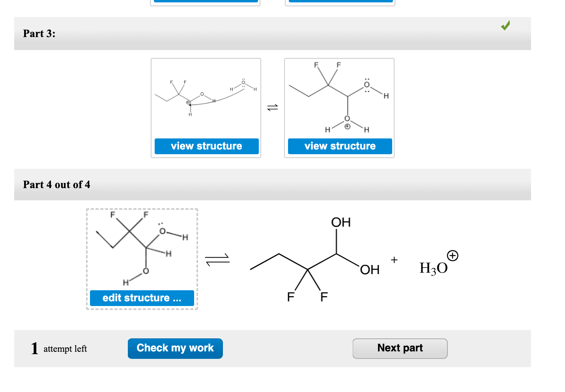Click the Part 4 out of 4 header
This screenshot has width=565, height=392.
57,185
